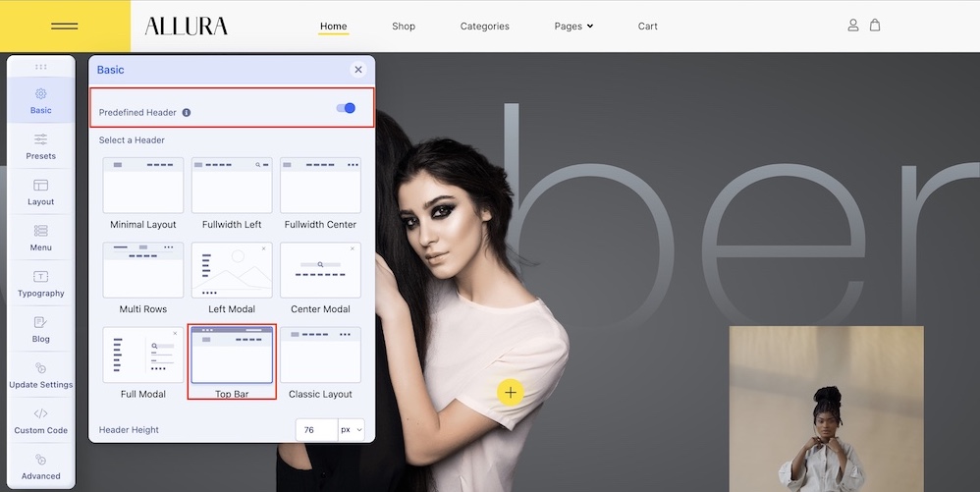This screenshot has height=492, width=980.
Task: Open the Advanced settings section
Action: point(40,466)
